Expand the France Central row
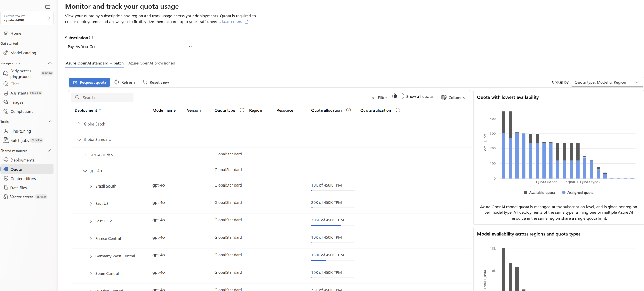 tap(91, 239)
